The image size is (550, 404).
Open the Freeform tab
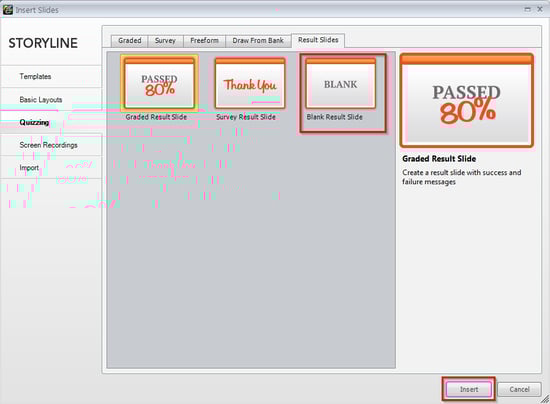pos(204,41)
